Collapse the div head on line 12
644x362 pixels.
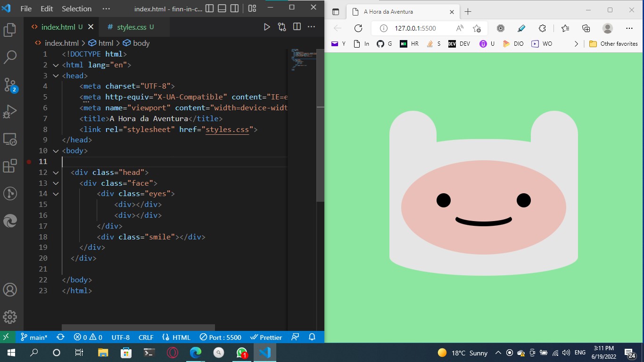(56, 173)
